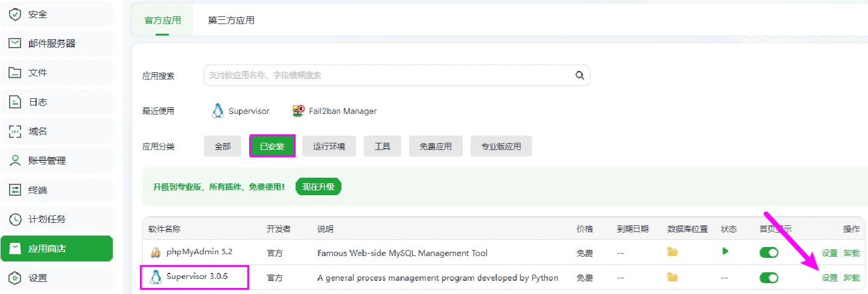Image resolution: width=868 pixels, height=294 pixels.
Task: Click the magnifier search icon
Action: (x=580, y=75)
